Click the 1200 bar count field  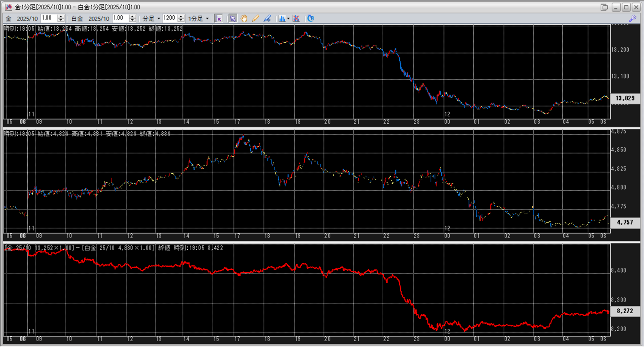tap(170, 18)
